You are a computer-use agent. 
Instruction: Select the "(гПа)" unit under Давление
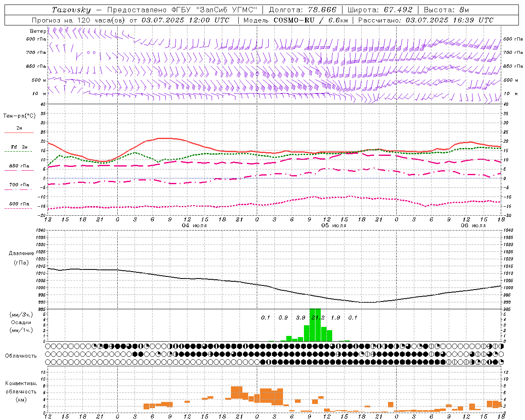21,262
